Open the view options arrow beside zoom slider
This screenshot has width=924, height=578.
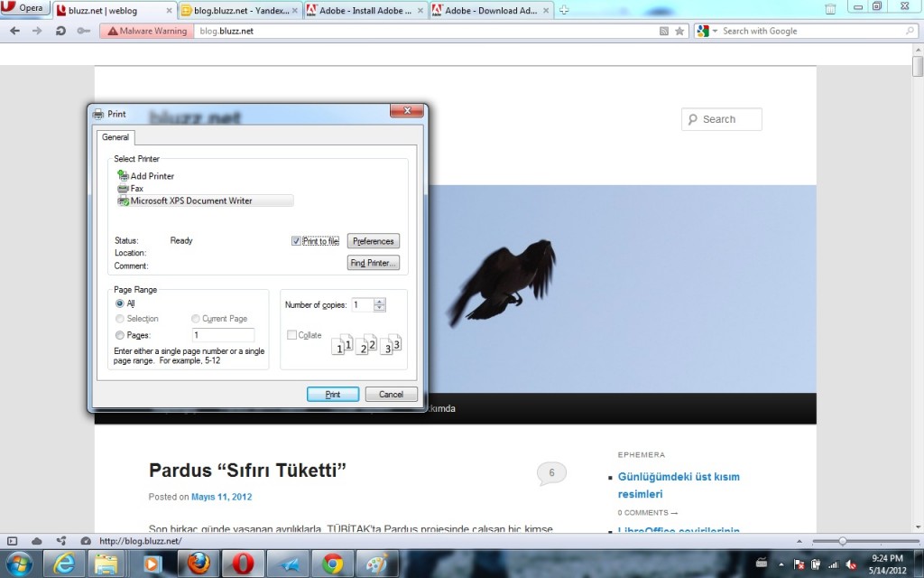799,541
